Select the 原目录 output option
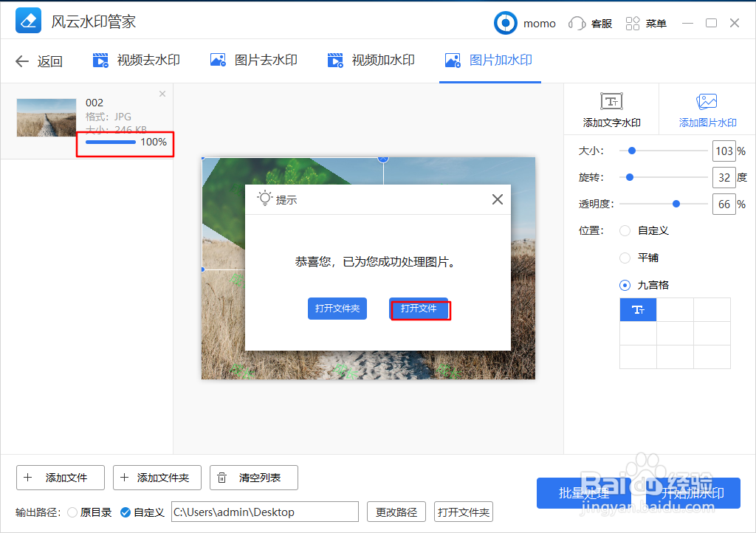 (x=72, y=512)
